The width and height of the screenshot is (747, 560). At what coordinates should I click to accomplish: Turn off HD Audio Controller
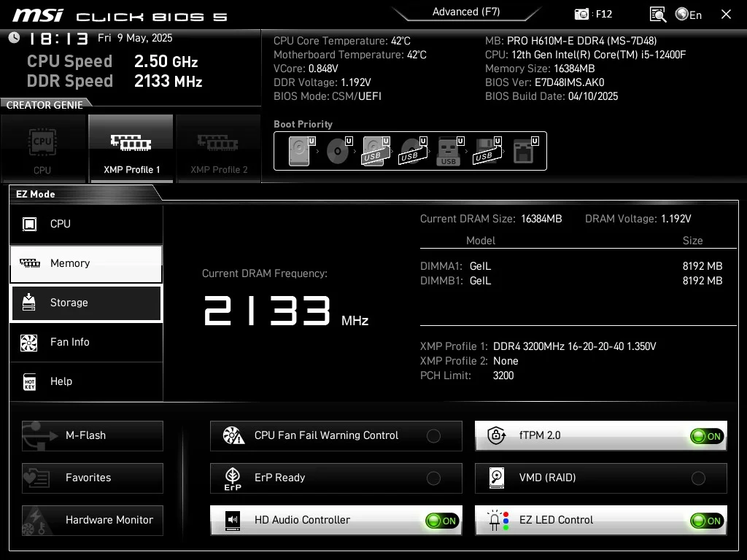pyautogui.click(x=441, y=521)
